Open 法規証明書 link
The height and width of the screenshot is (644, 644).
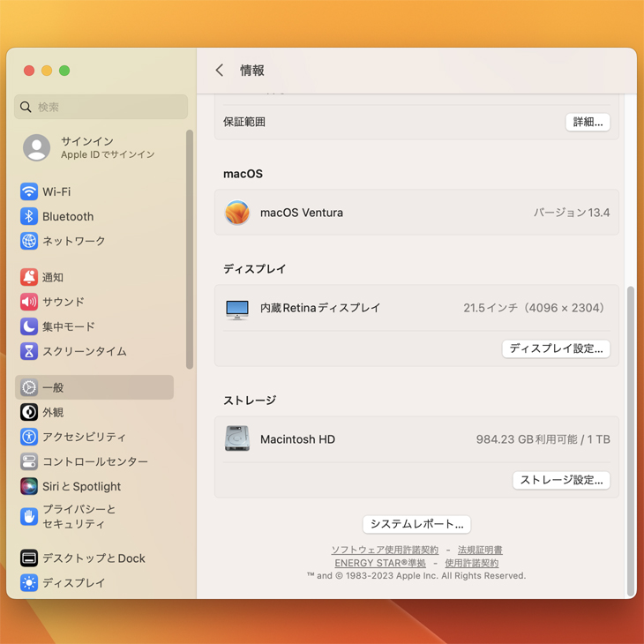pos(480,550)
